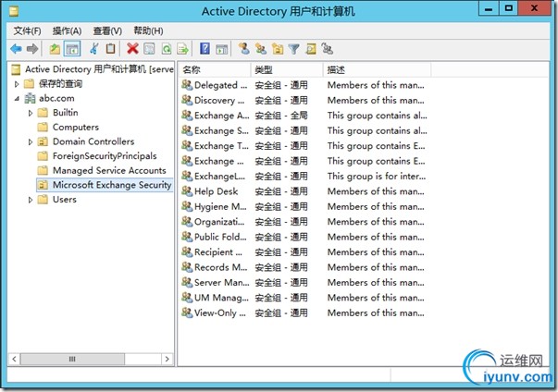Select the Recipient group entry
The width and height of the screenshot is (558, 392).
212,252
